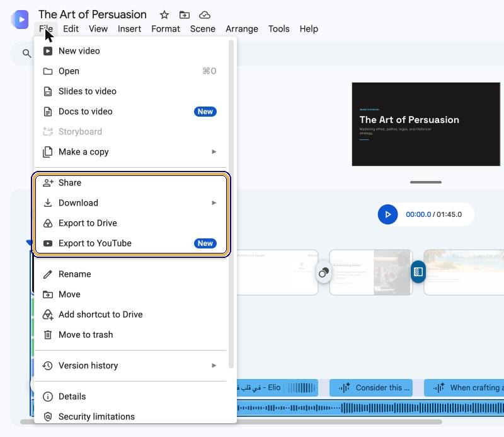504x437 pixels.
Task: Click the New badge next to Export to YouTube
Action: 205,243
